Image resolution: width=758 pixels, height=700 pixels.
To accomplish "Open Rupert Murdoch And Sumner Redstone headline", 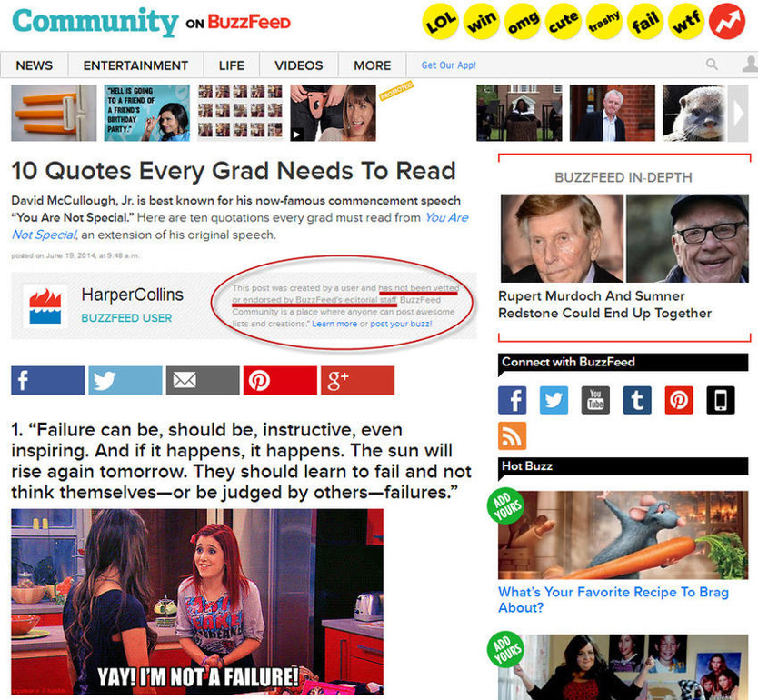I will click(x=604, y=305).
